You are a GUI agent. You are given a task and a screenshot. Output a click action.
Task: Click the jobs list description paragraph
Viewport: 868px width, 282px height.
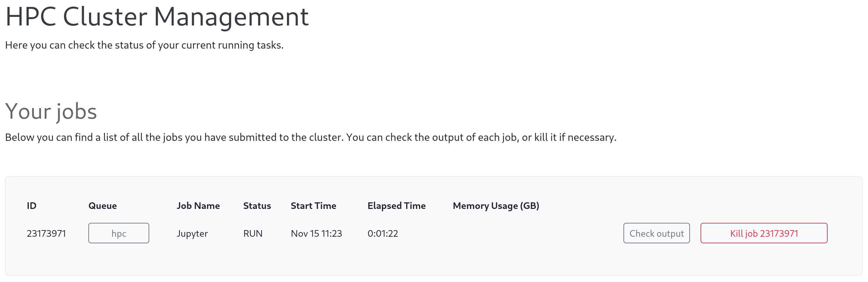pos(310,137)
